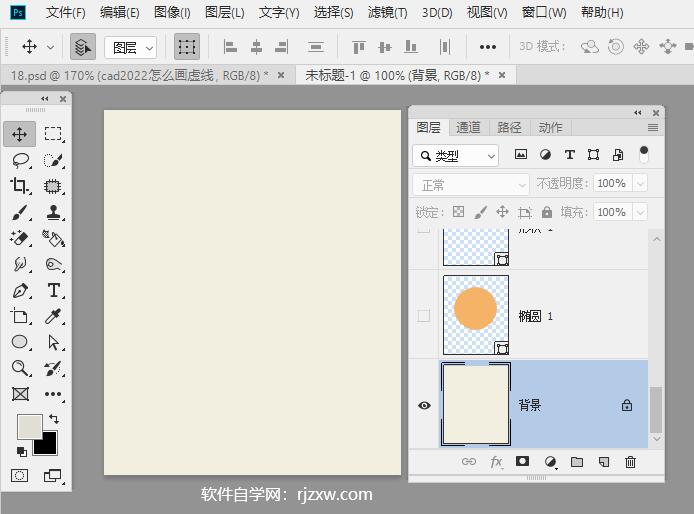Pick the Quick Selection tool
This screenshot has height=514, width=694.
pos(53,160)
